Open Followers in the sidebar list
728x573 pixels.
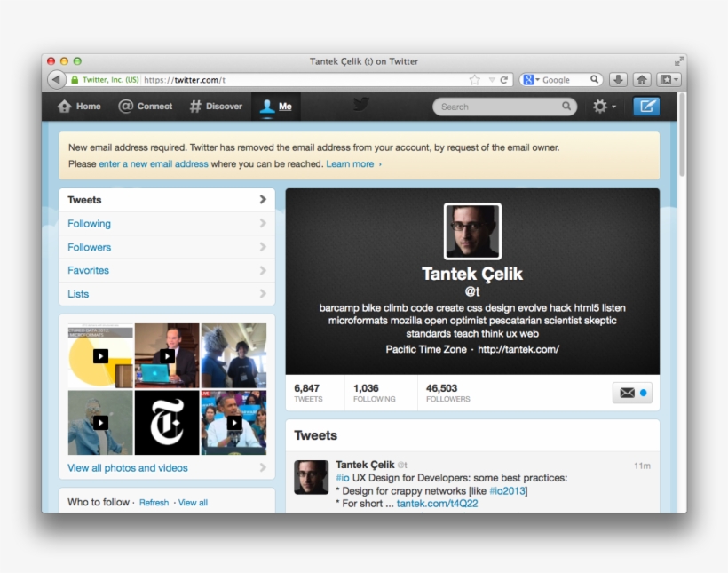point(167,247)
